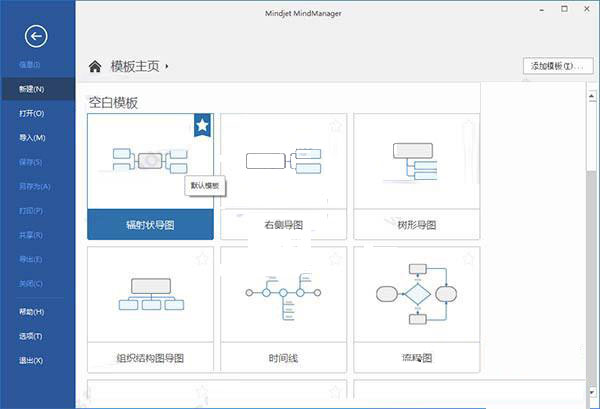The image size is (600, 409).
Task: Toggle the blue favorite star on 辐射状导图
Action: pos(202,125)
